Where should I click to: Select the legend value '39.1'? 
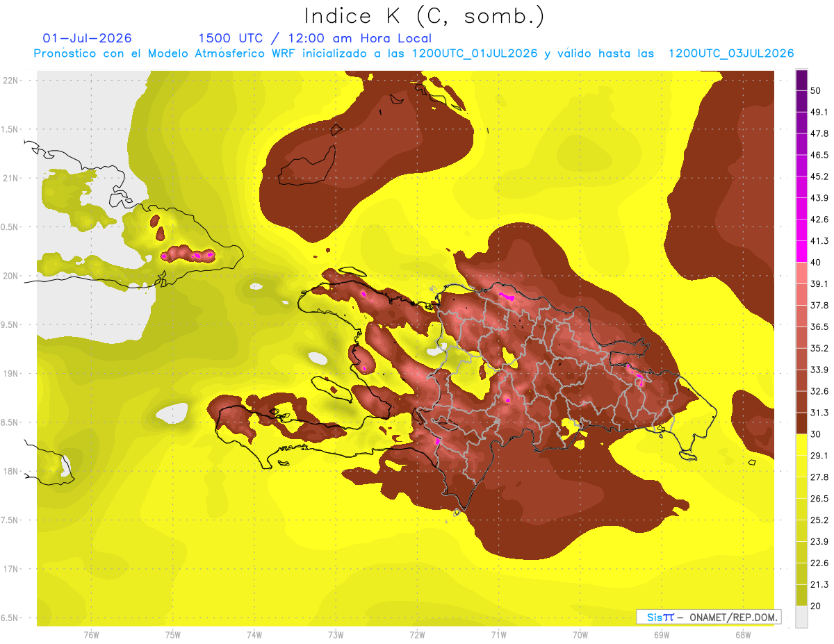tap(819, 283)
